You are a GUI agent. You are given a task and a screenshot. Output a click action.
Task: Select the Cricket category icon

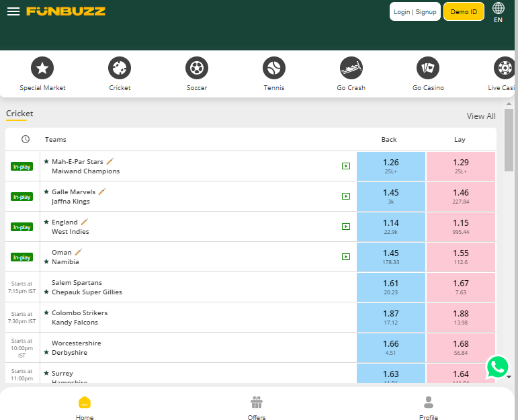[120, 68]
